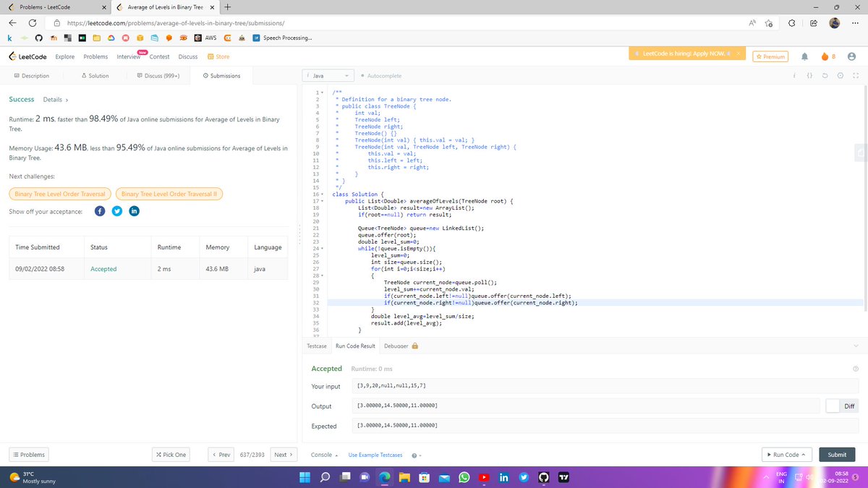This screenshot has width=868, height=488.
Task: Open the LeetCode profile avatar menu
Action: (x=850, y=56)
